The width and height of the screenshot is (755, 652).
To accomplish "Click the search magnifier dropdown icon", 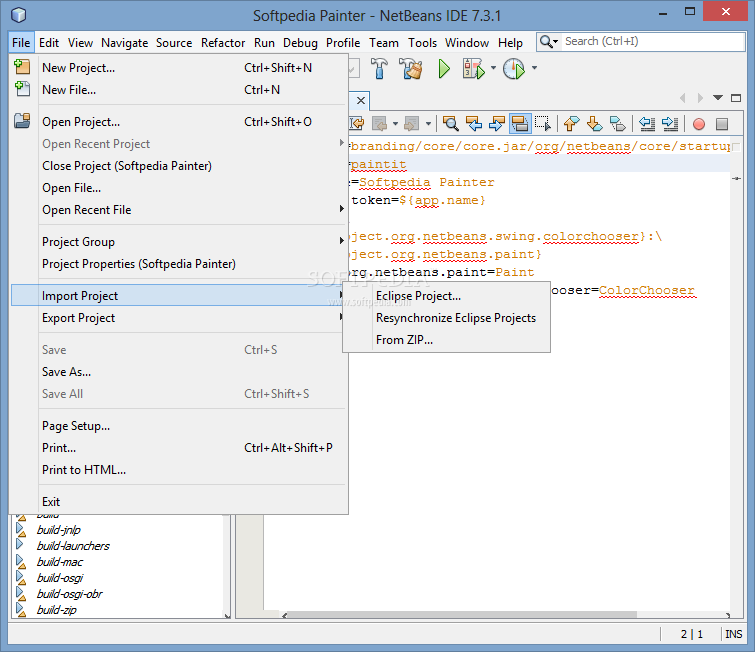I will tap(548, 42).
